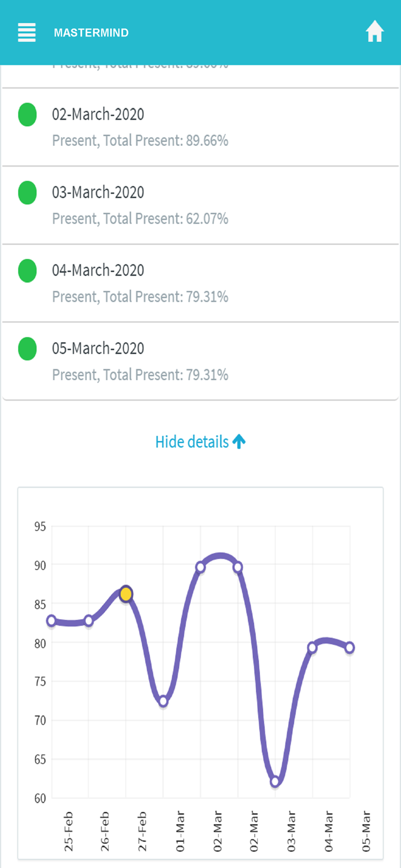Open the 04-March-2020 attendance row

tap(200, 284)
